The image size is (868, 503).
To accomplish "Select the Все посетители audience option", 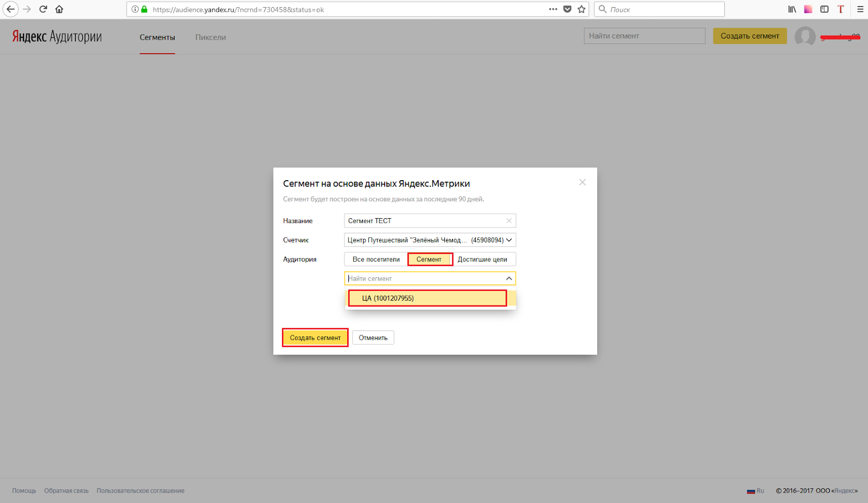I will coord(376,259).
